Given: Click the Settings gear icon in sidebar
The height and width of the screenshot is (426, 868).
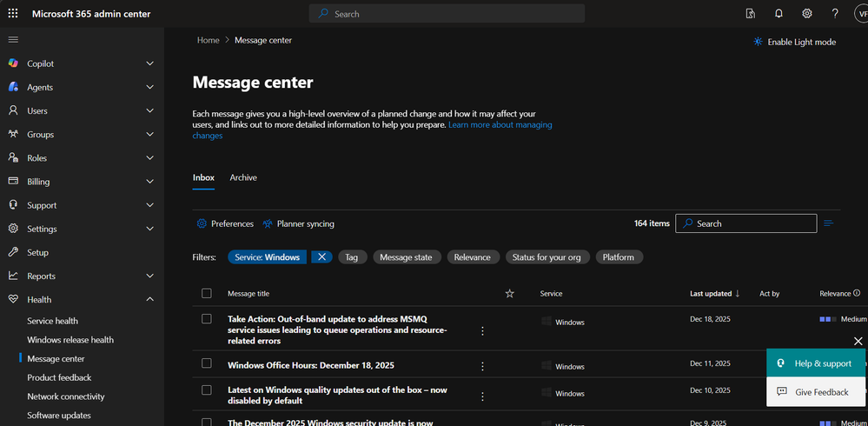Looking at the screenshot, I should pos(13,229).
